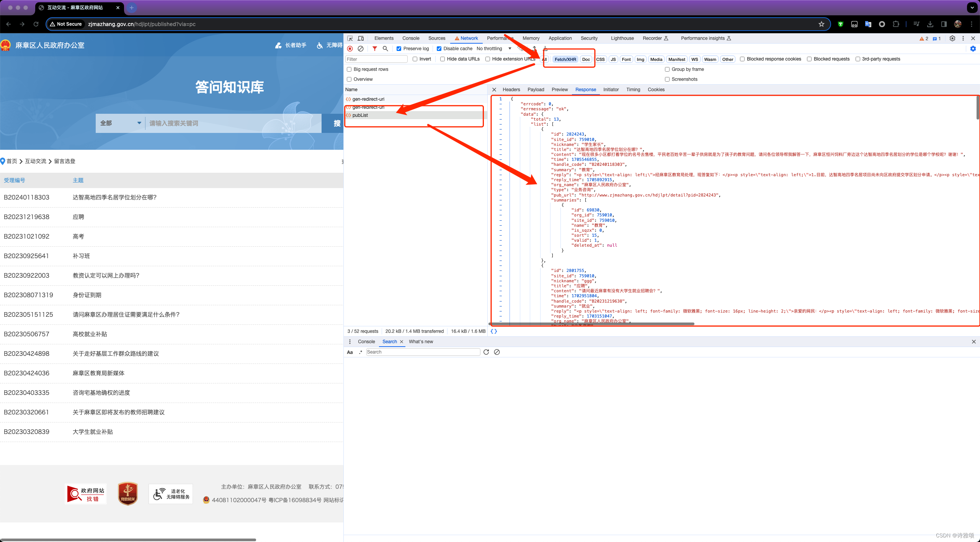Open drawer three-dot menu
The width and height of the screenshot is (980, 542).
pos(350,342)
